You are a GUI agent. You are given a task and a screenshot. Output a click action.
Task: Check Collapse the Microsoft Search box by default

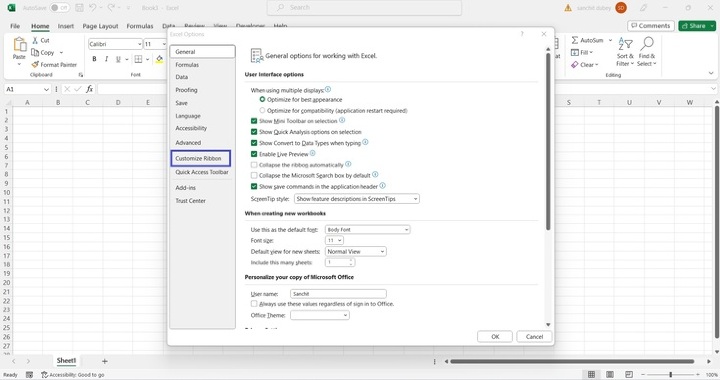pos(254,175)
